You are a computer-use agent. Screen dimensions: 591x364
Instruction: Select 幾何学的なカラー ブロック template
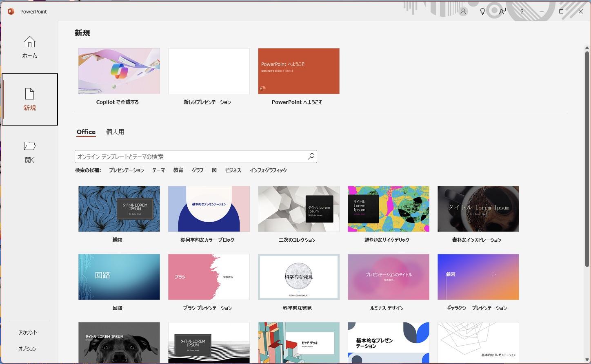click(209, 209)
